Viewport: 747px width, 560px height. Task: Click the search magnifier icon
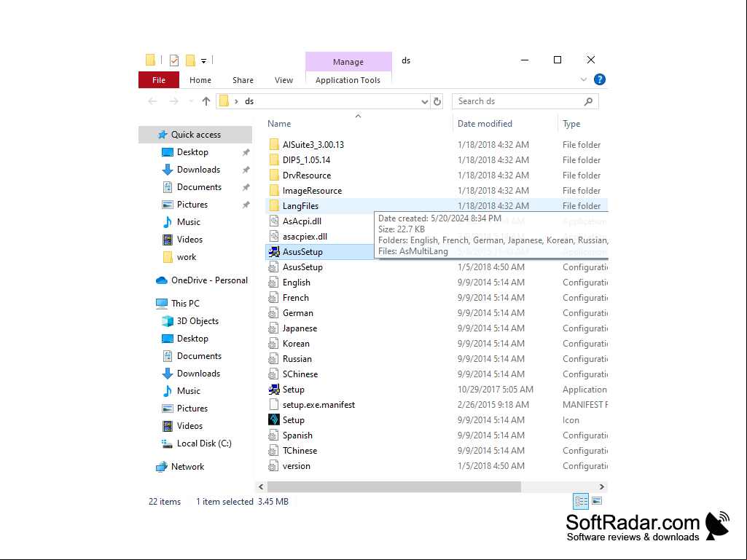[588, 101]
